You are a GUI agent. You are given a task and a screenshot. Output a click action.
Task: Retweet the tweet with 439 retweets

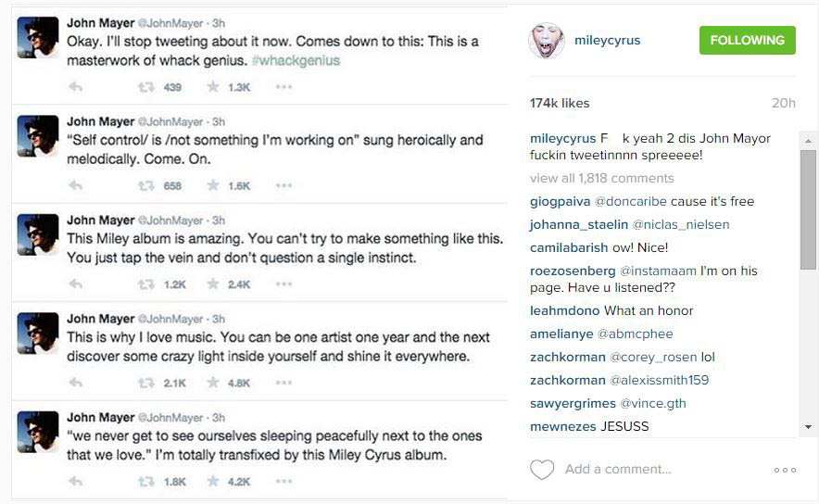[x=146, y=87]
